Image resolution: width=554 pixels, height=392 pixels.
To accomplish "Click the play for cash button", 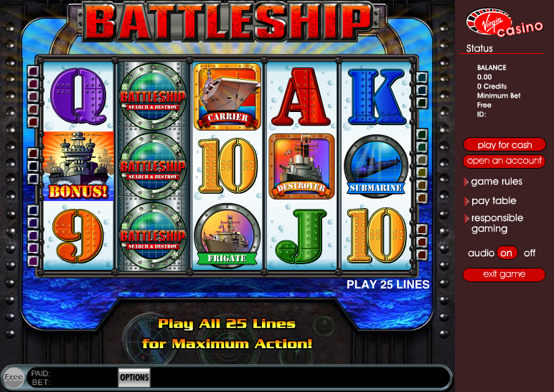I will coord(504,144).
